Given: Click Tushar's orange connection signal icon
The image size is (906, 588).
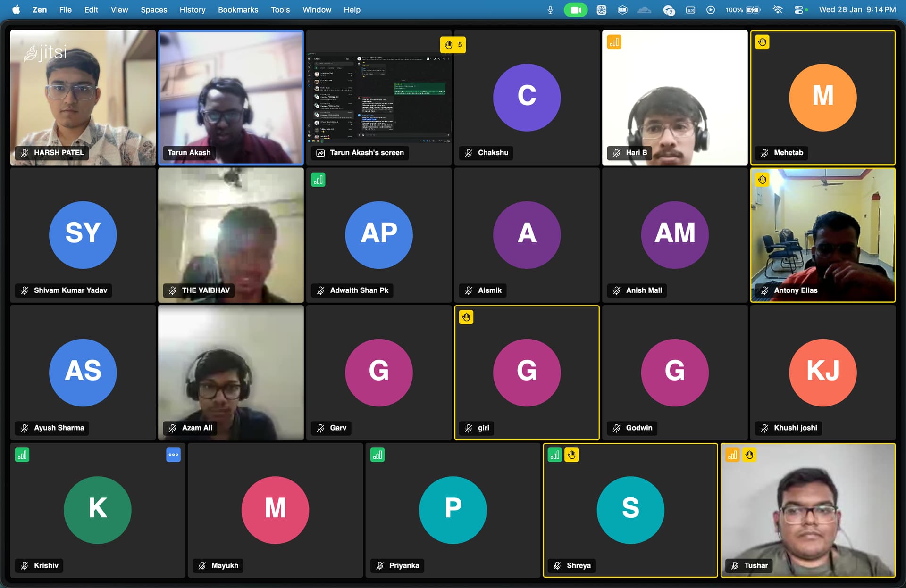Looking at the screenshot, I should [732, 455].
